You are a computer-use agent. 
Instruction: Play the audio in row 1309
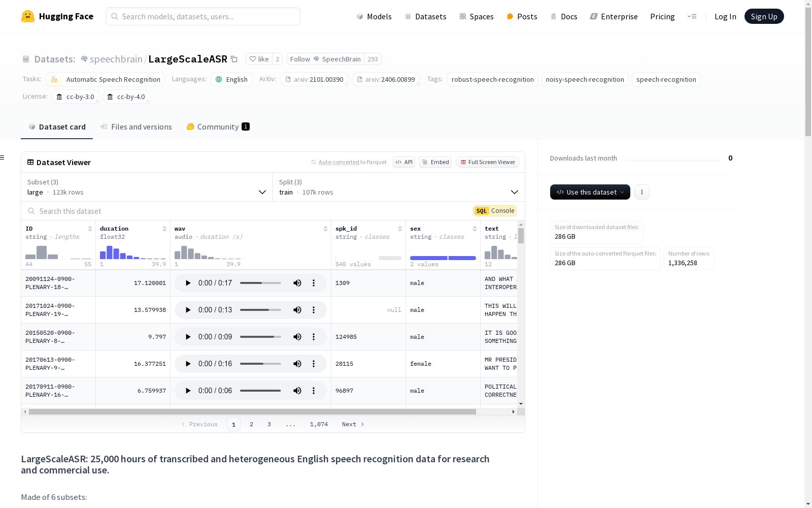[188, 283]
